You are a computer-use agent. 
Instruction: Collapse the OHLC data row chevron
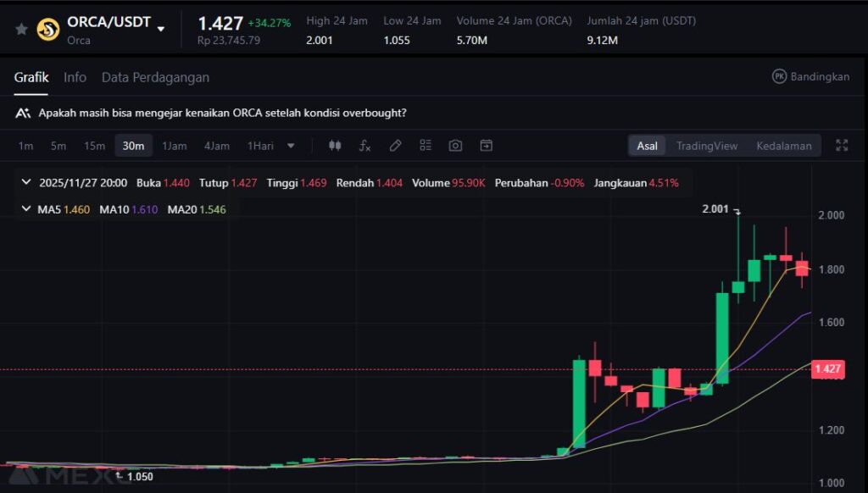click(26, 182)
